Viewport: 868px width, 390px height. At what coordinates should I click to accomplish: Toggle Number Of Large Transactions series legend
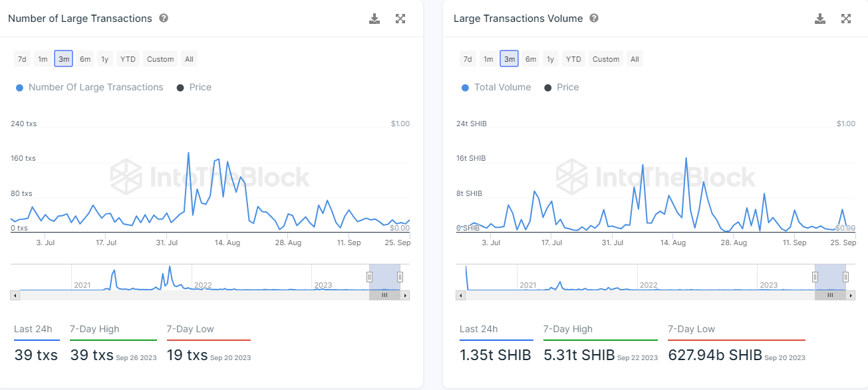[x=89, y=87]
